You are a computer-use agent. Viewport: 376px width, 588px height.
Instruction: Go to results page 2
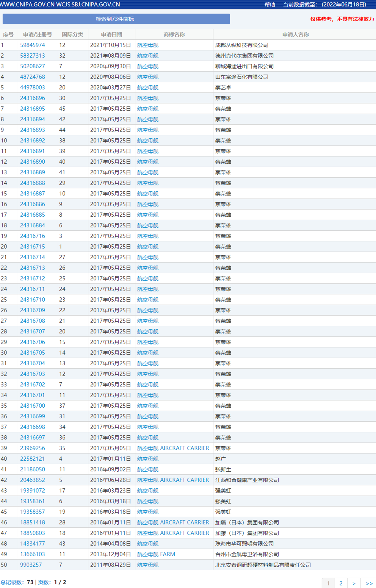[341, 583]
